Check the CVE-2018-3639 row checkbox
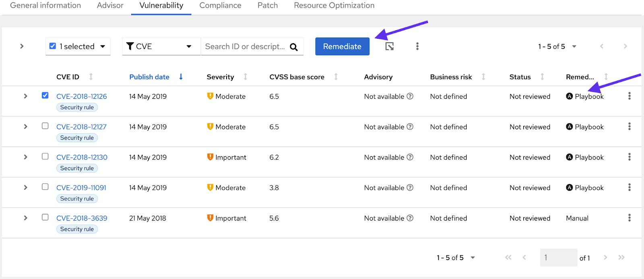The width and height of the screenshot is (644, 279). coord(45,217)
